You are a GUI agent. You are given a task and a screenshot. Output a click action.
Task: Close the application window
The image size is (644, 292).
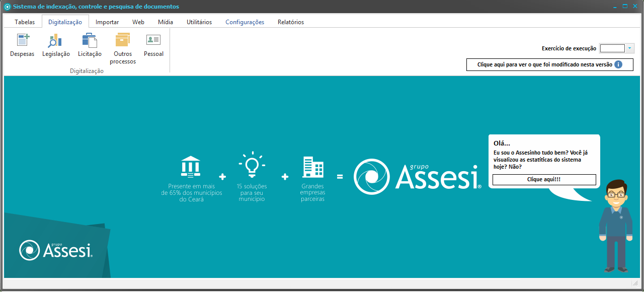point(635,7)
